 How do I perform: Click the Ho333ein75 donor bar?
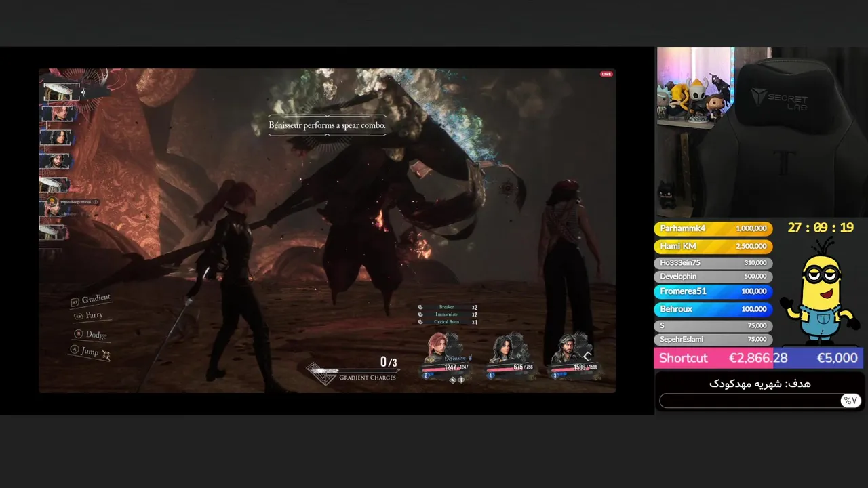coord(713,262)
